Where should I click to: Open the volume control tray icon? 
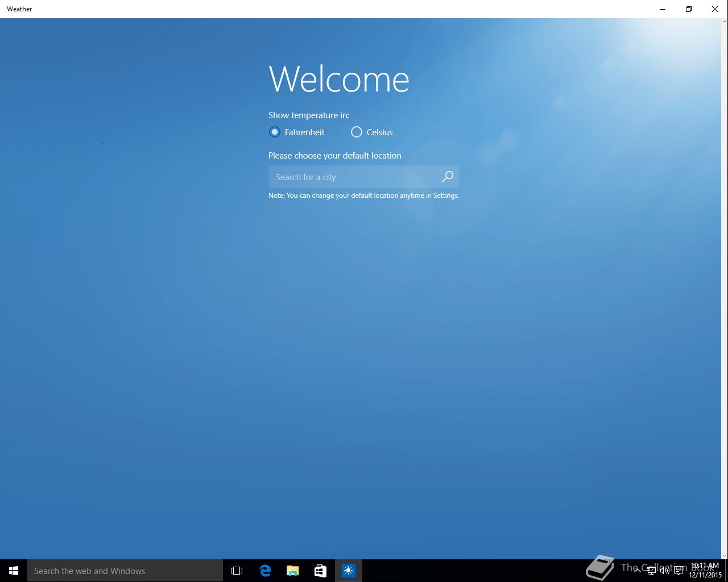664,571
